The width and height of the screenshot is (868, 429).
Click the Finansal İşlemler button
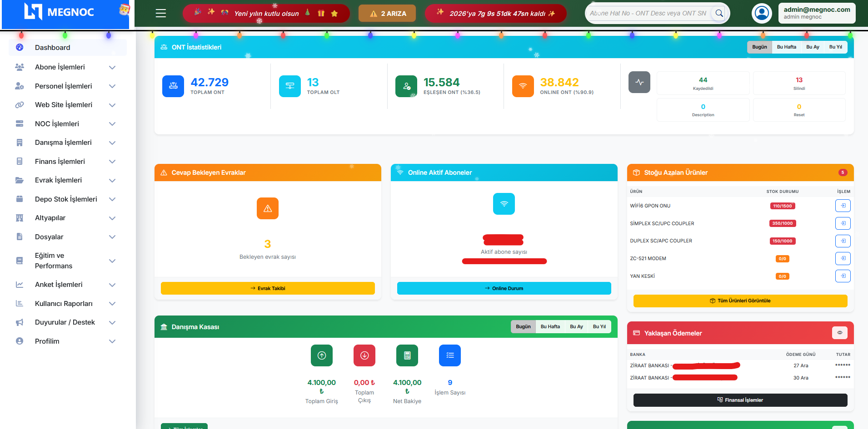pyautogui.click(x=740, y=400)
